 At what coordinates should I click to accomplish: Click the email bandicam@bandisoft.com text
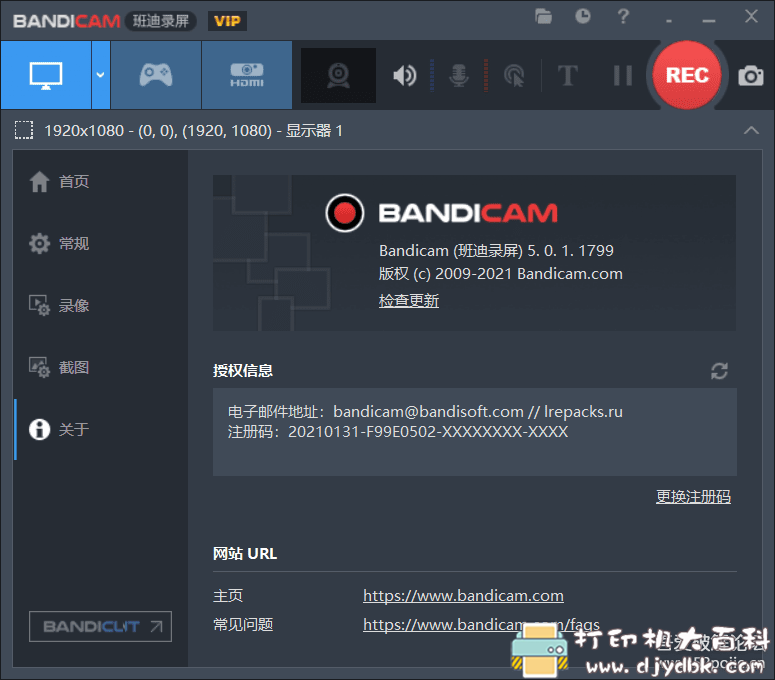point(428,412)
